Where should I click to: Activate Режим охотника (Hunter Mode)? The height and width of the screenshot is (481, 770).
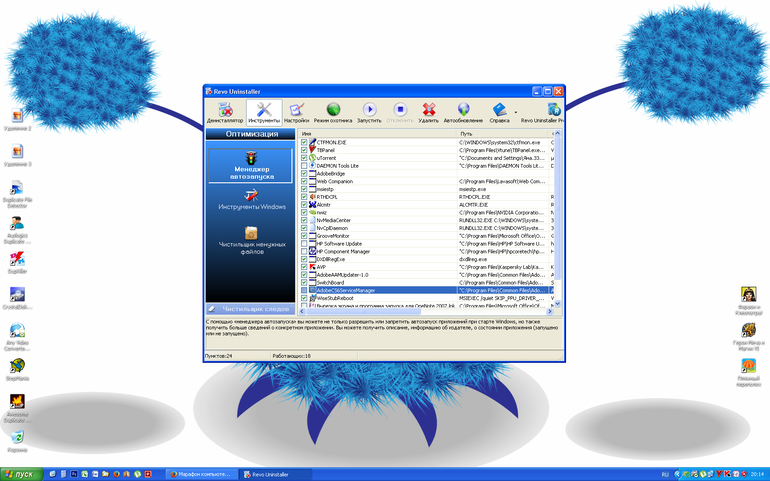pyautogui.click(x=333, y=113)
